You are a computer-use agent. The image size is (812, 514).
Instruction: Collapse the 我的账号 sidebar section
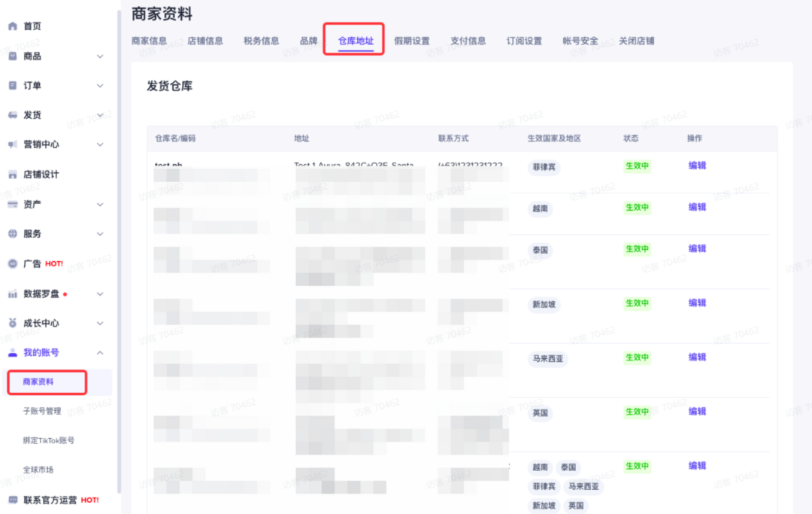100,352
